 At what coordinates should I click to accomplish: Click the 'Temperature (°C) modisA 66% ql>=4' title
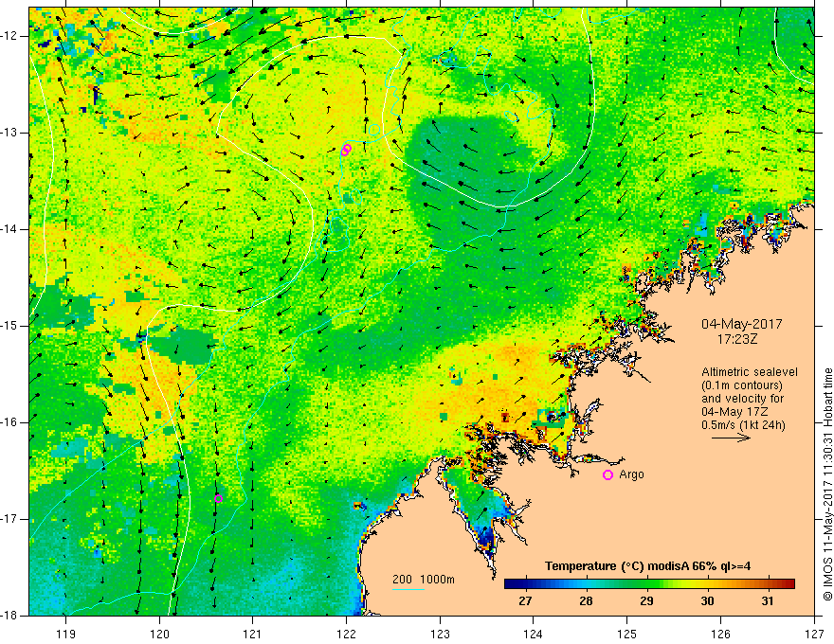click(647, 566)
